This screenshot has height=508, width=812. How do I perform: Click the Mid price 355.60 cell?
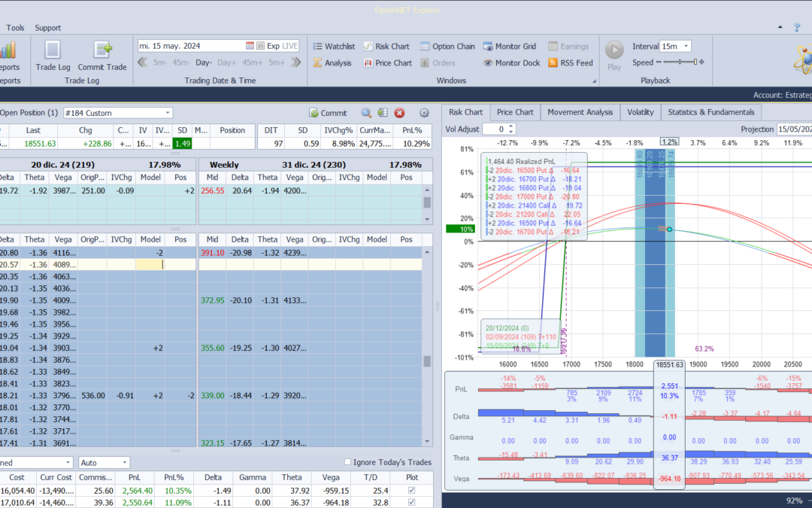[x=212, y=348]
